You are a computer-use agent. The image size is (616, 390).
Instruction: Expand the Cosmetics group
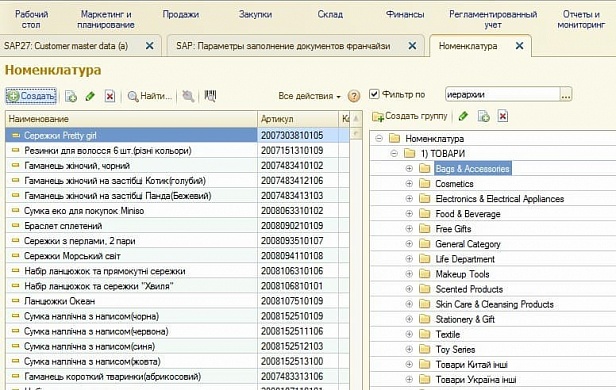[x=409, y=184]
